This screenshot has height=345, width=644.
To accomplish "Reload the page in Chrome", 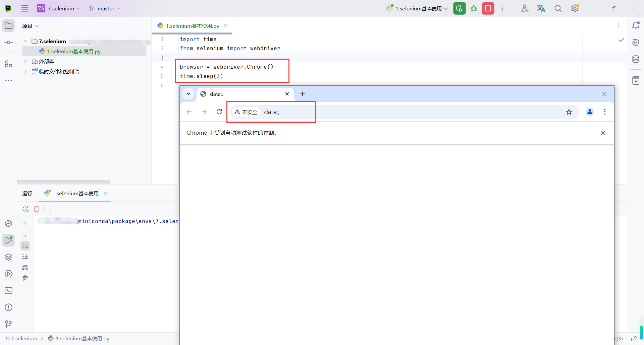I will pyautogui.click(x=219, y=112).
